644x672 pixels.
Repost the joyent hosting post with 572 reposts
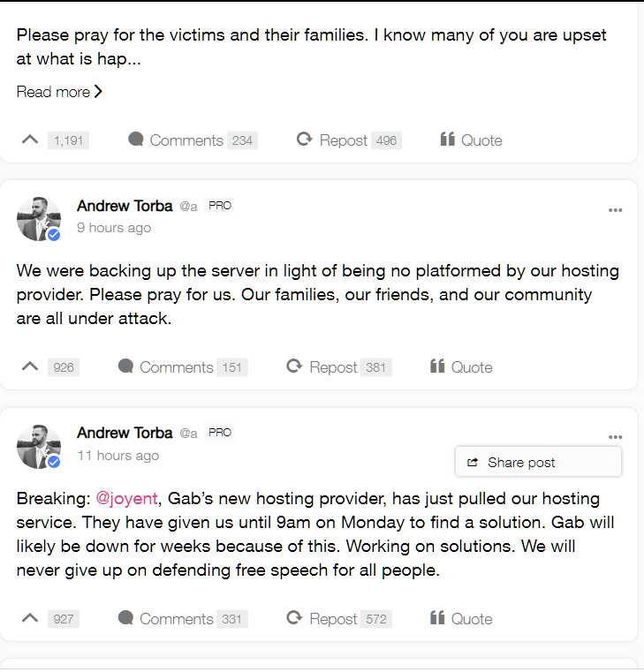(339, 619)
